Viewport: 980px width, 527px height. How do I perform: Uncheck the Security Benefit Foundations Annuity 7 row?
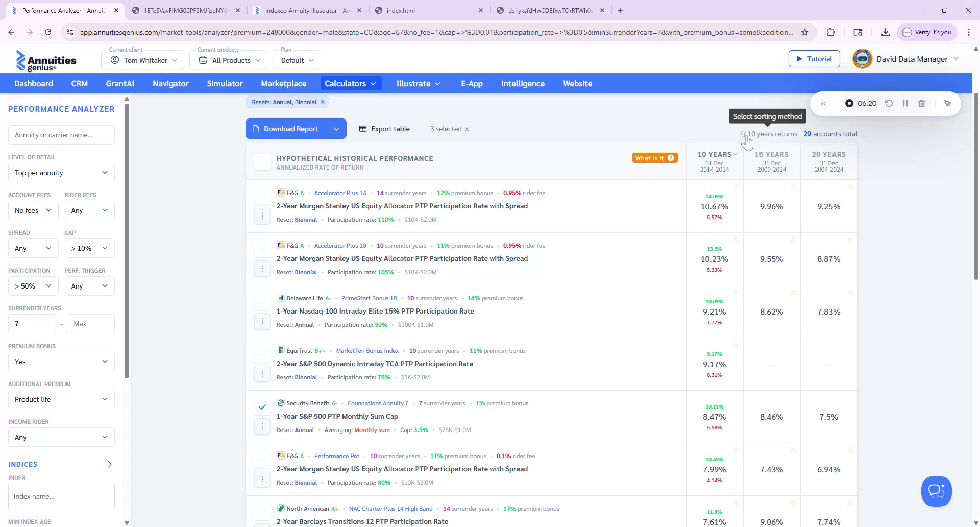click(262, 407)
